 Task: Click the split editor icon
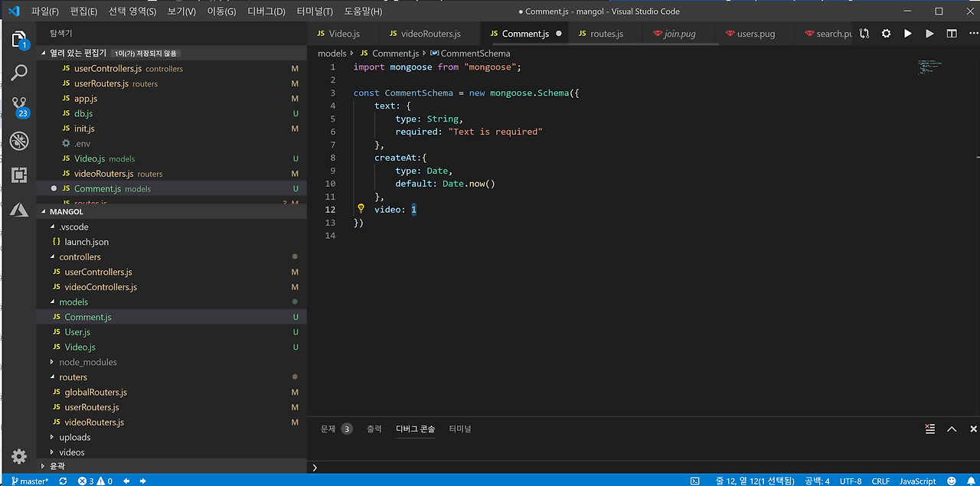click(x=952, y=34)
